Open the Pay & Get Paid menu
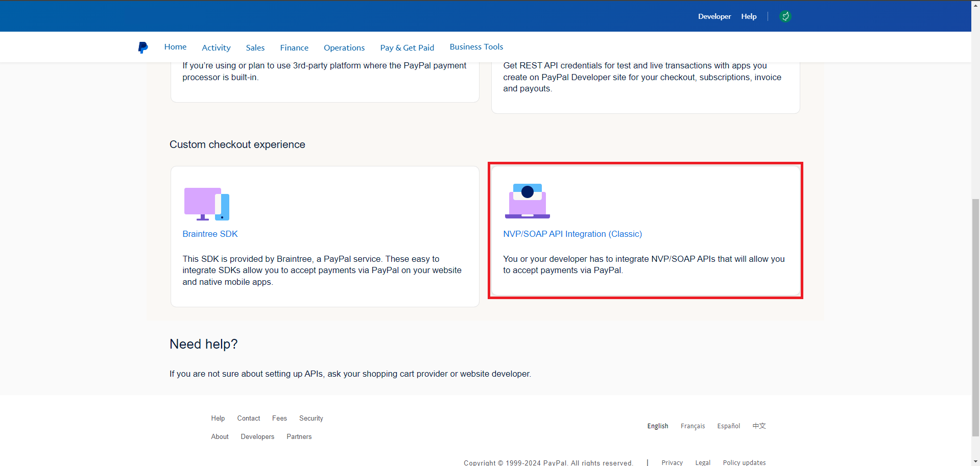The height and width of the screenshot is (466, 980). click(407, 47)
